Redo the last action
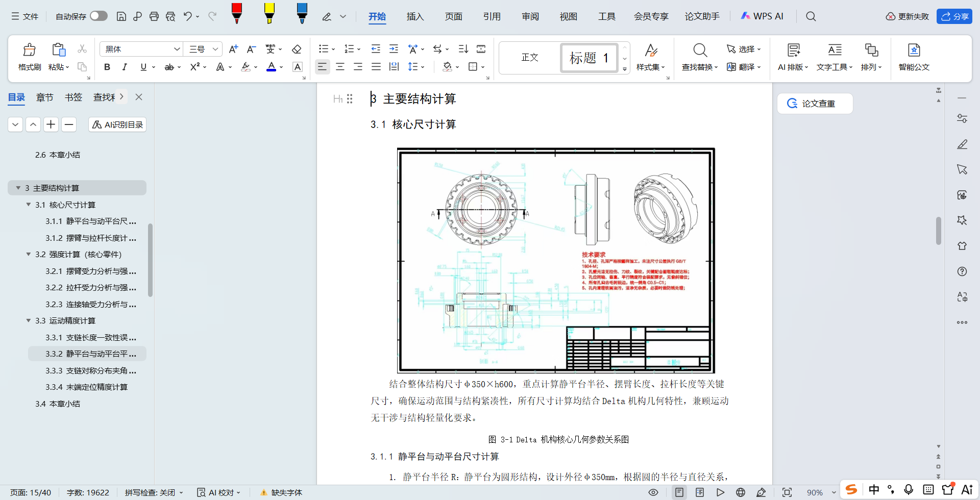 (x=212, y=16)
